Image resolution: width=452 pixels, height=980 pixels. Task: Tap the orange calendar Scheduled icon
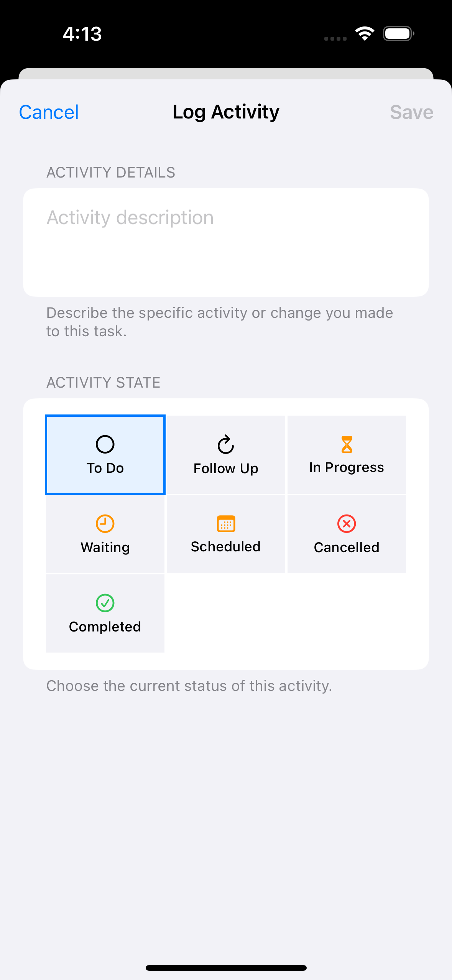[226, 524]
